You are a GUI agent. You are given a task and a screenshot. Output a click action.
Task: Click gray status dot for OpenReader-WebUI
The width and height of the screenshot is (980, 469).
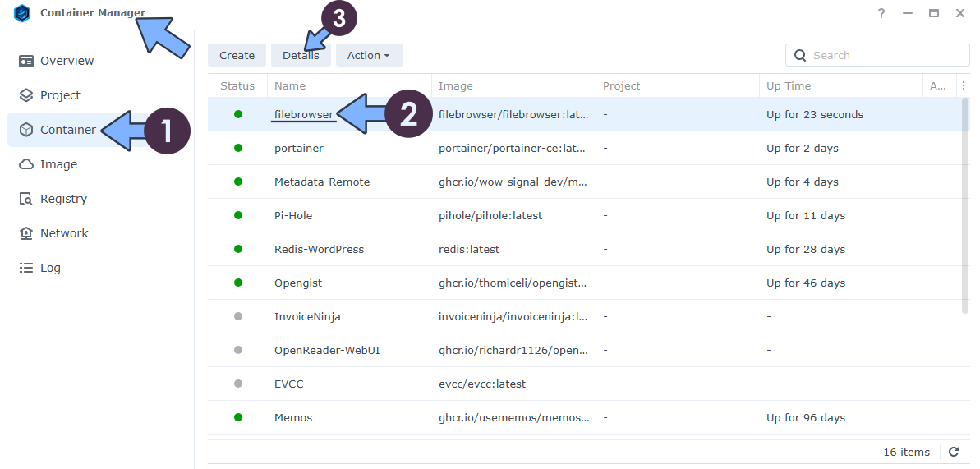tap(238, 350)
